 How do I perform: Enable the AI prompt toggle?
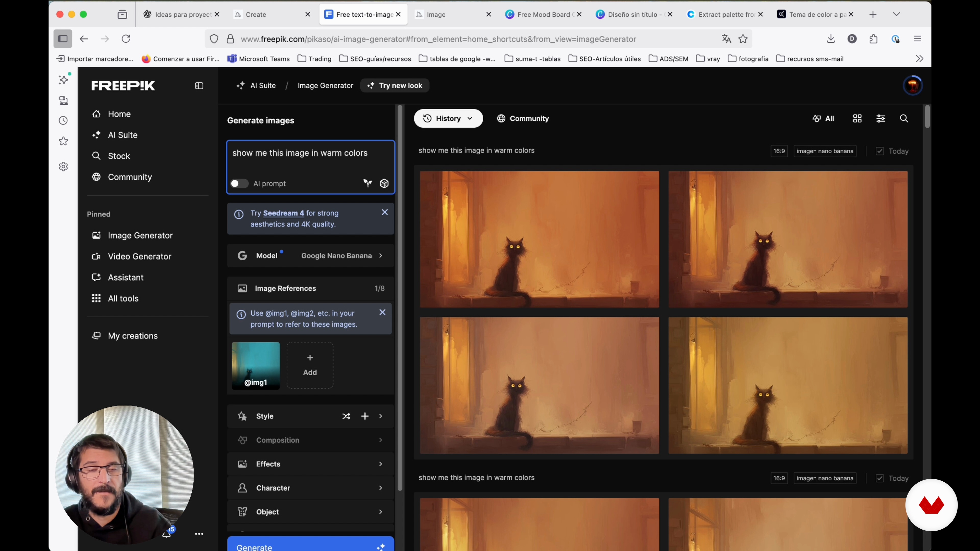pyautogui.click(x=239, y=184)
